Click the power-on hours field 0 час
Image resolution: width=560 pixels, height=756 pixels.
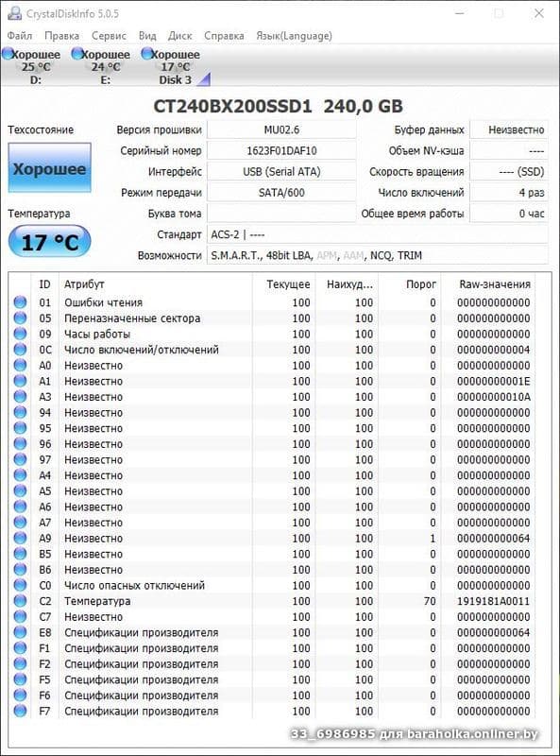tap(509, 214)
